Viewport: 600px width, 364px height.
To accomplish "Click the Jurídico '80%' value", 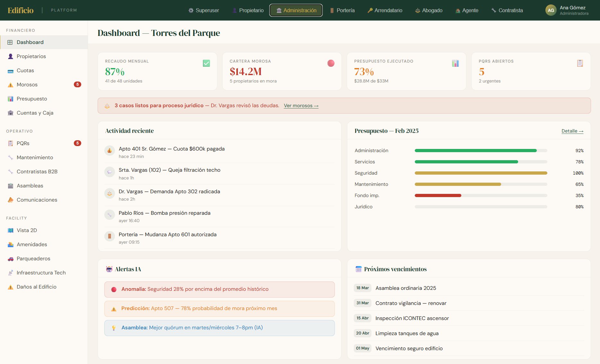I will 579,207.
